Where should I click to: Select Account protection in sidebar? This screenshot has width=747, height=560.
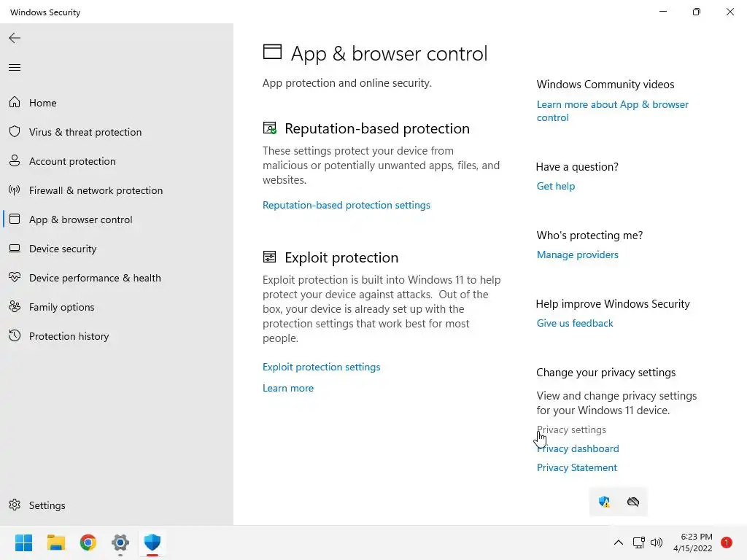tap(72, 161)
